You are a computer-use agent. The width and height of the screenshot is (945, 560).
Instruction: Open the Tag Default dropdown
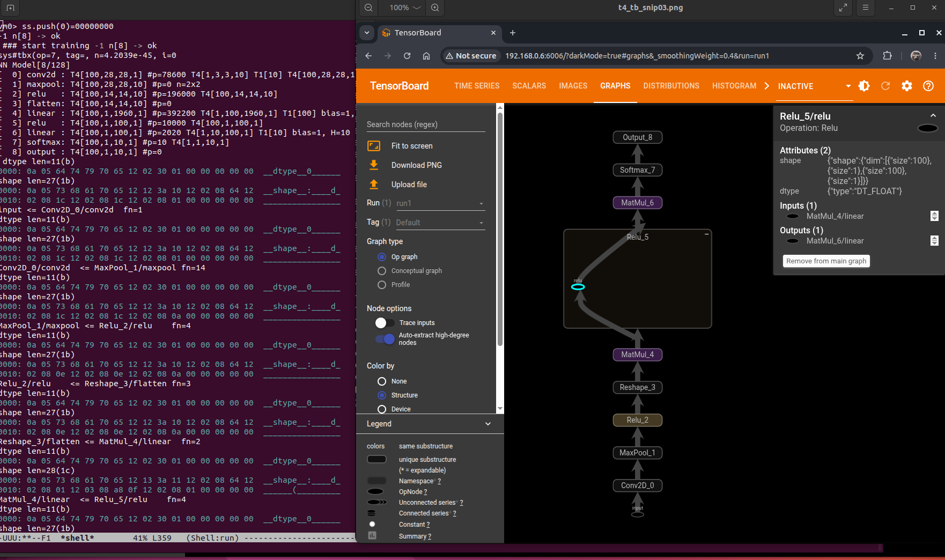tap(440, 223)
